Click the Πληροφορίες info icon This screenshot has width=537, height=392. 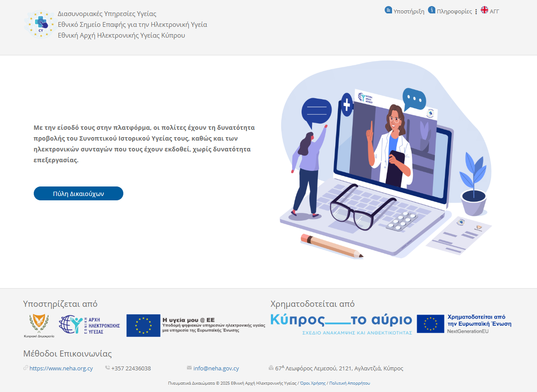coord(431,10)
